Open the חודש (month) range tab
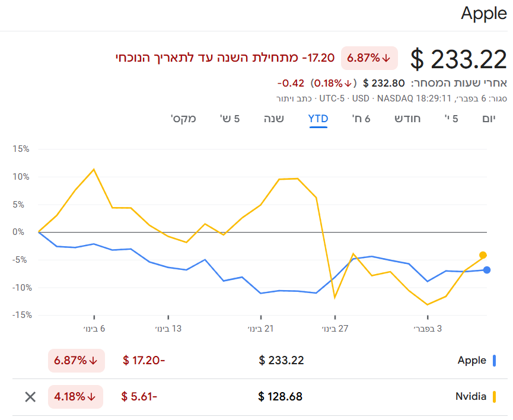Screen dimensions: 513x420 point(408,119)
